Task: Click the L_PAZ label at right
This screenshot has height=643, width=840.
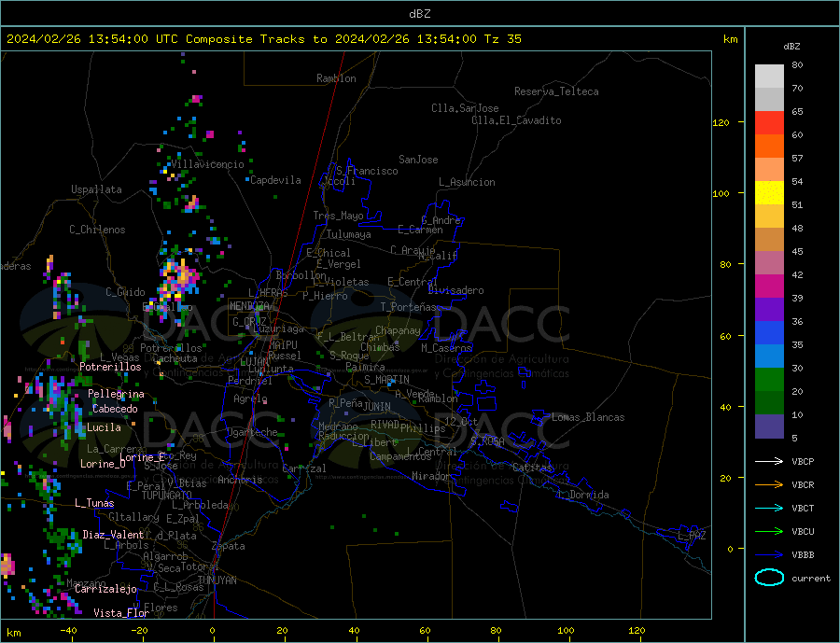Action: (x=692, y=536)
